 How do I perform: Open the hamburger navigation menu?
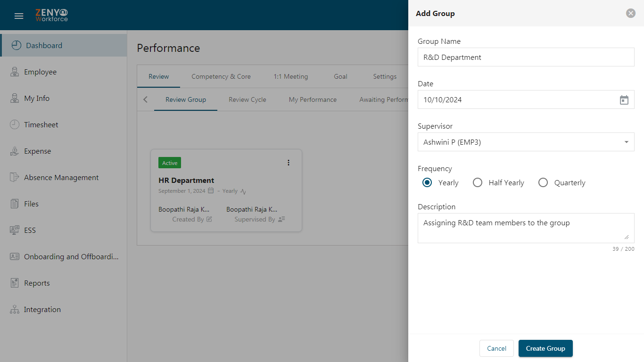click(x=19, y=16)
